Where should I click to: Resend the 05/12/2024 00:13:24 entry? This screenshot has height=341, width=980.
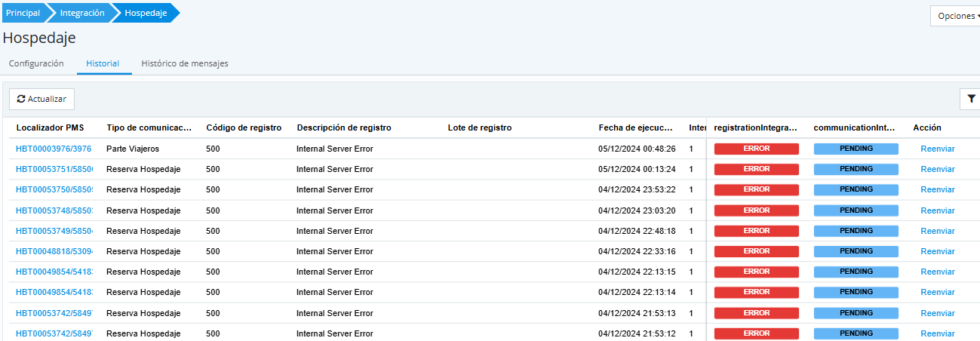tap(938, 169)
